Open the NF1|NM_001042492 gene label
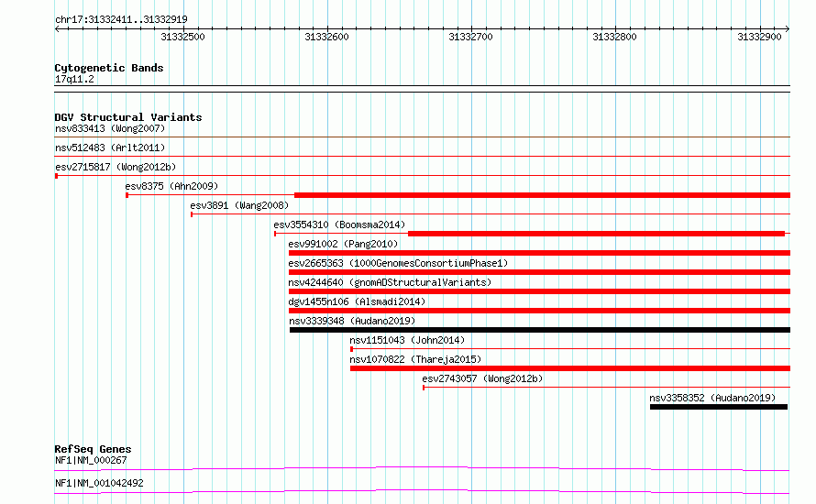This screenshot has height=504, width=816. click(x=99, y=483)
